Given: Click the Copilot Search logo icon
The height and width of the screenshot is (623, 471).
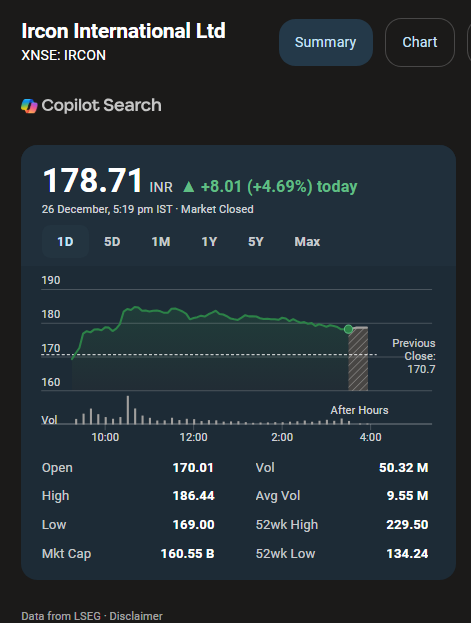Looking at the screenshot, I should pyautogui.click(x=29, y=106).
